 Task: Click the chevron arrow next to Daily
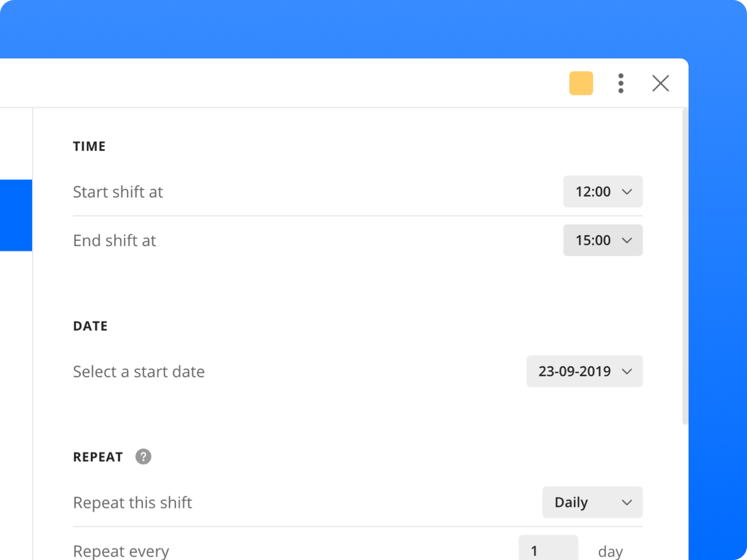coord(627,502)
